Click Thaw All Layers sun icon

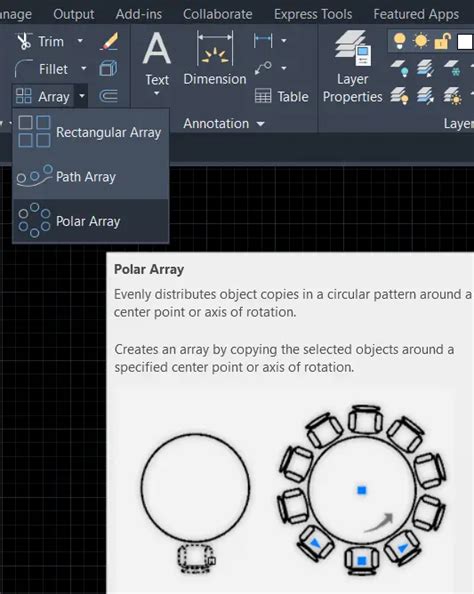pos(452,96)
